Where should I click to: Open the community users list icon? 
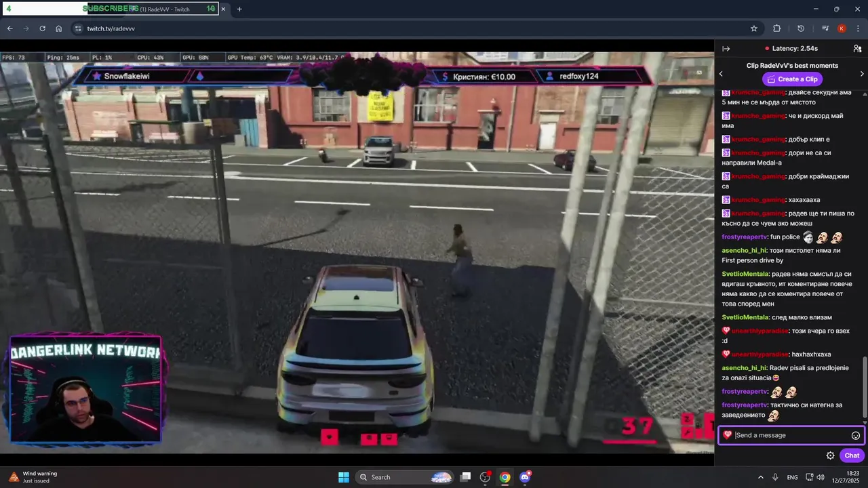coord(857,49)
